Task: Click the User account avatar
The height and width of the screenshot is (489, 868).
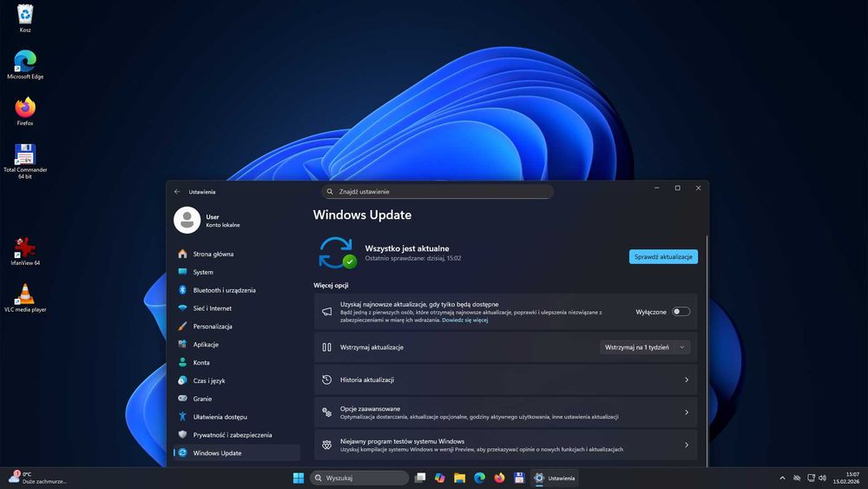Action: [187, 221]
